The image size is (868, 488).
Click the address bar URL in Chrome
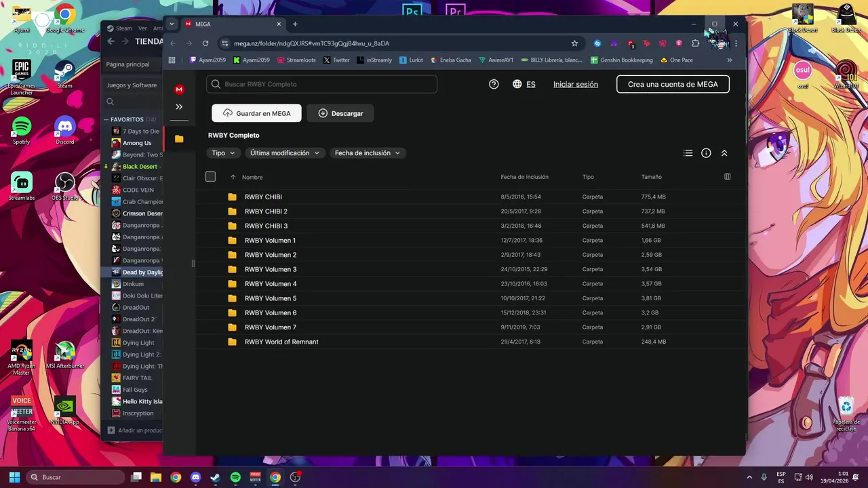click(x=311, y=43)
